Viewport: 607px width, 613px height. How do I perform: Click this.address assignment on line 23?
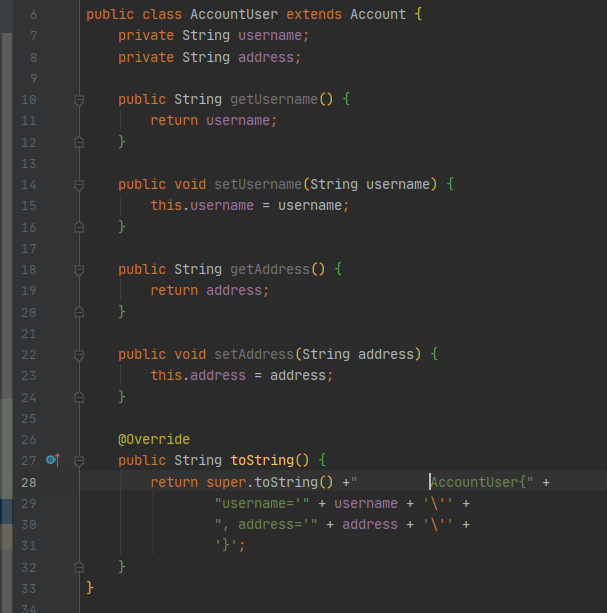point(242,375)
